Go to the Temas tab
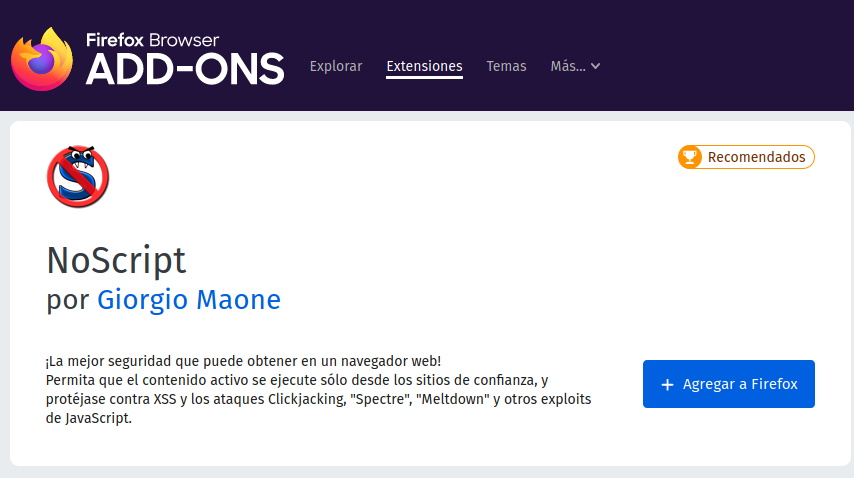The height and width of the screenshot is (478, 854). click(x=507, y=66)
